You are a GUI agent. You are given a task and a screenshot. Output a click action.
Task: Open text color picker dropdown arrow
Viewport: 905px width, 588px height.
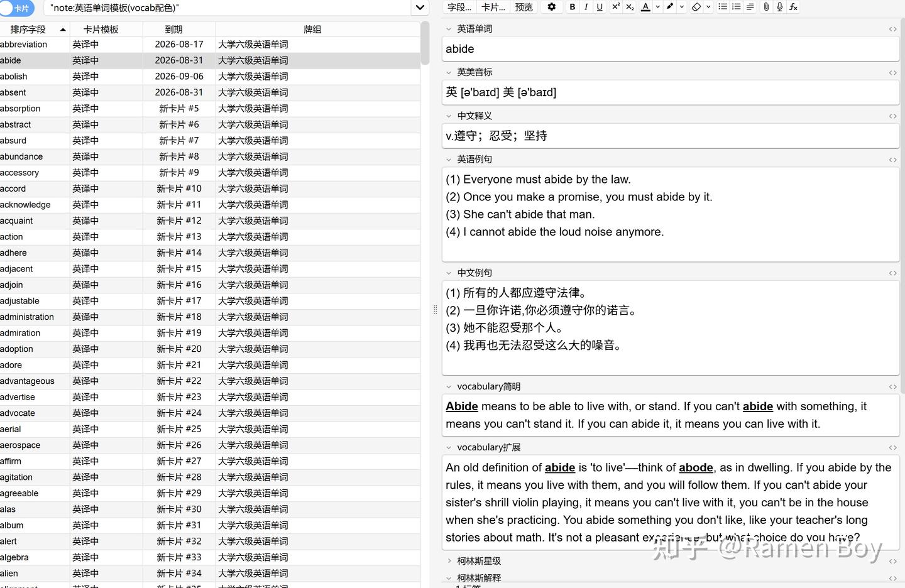coord(657,7)
